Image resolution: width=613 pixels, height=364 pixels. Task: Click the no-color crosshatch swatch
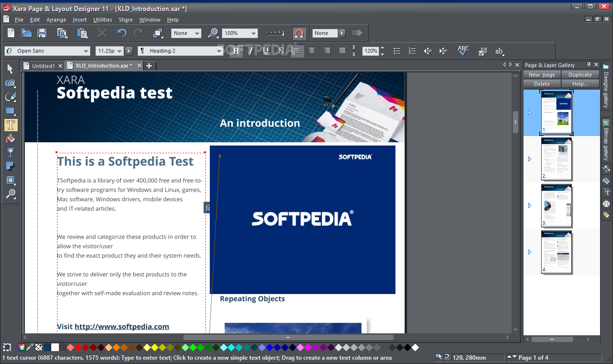[x=39, y=347]
